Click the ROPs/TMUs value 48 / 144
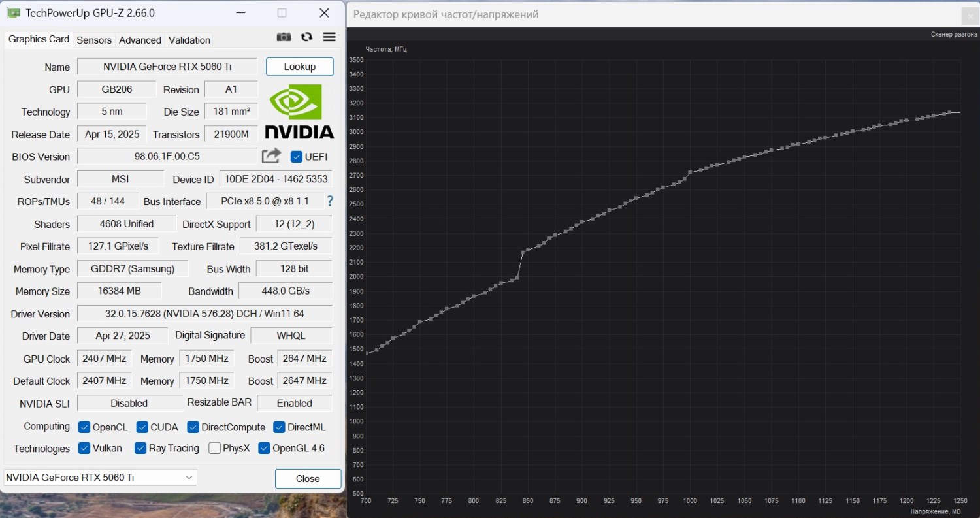 pos(108,201)
